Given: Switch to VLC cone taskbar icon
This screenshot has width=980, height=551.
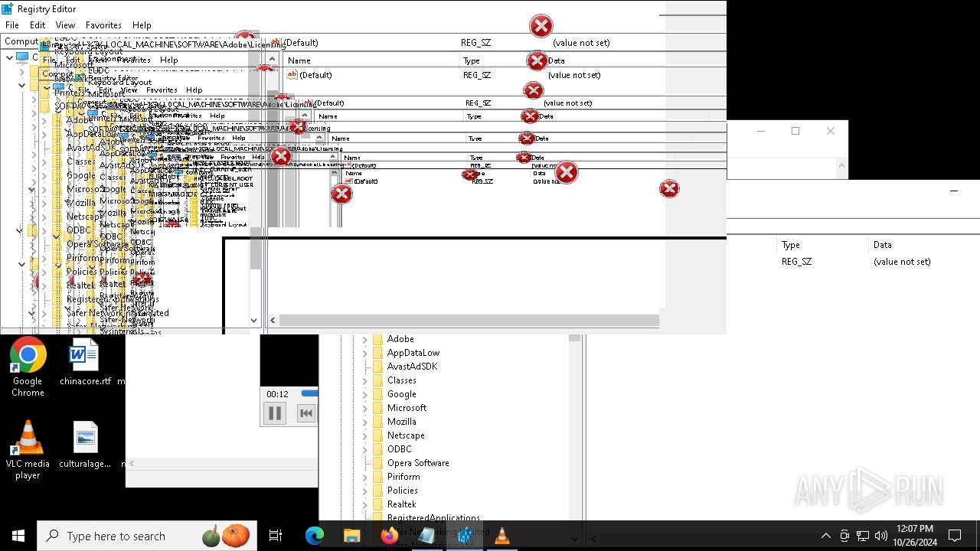Looking at the screenshot, I should point(502,536).
